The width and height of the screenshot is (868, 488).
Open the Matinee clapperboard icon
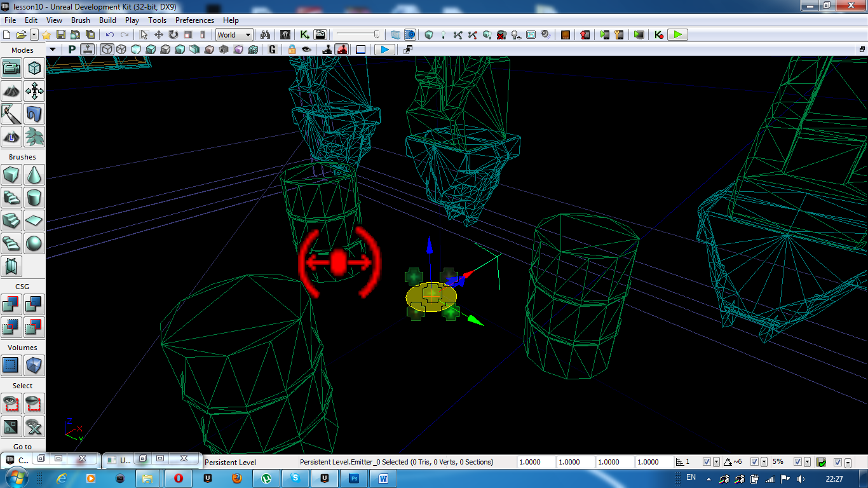coord(320,35)
